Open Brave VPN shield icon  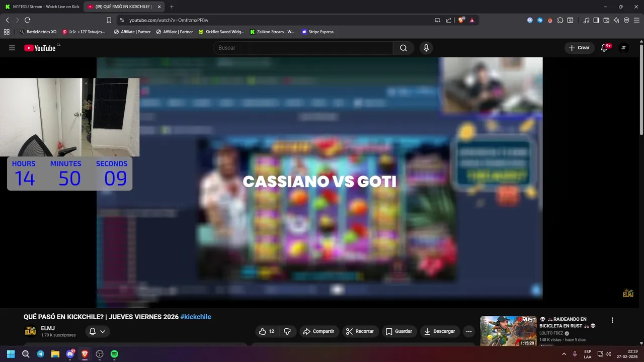(x=626, y=20)
